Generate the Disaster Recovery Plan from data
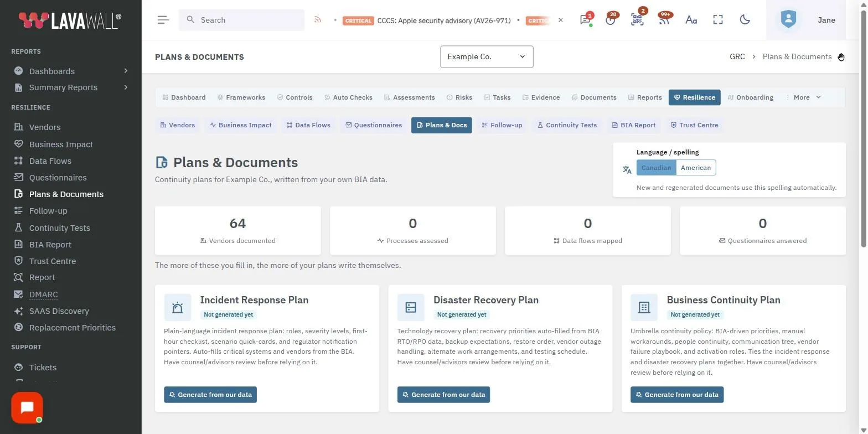This screenshot has width=868, height=434. pyautogui.click(x=443, y=395)
